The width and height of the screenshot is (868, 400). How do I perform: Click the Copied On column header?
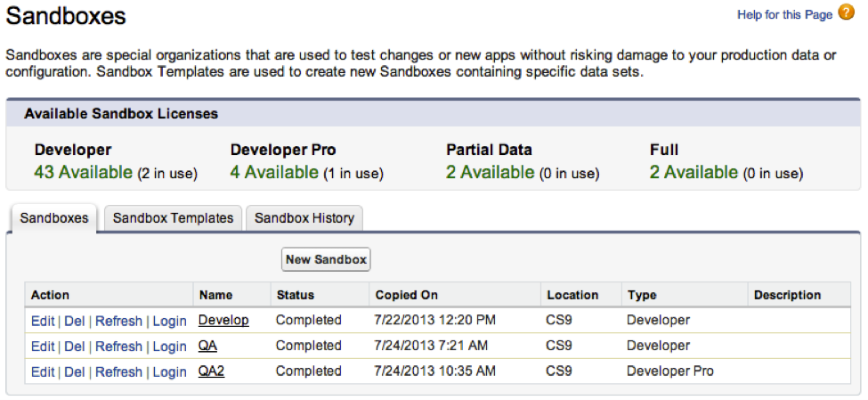406,295
